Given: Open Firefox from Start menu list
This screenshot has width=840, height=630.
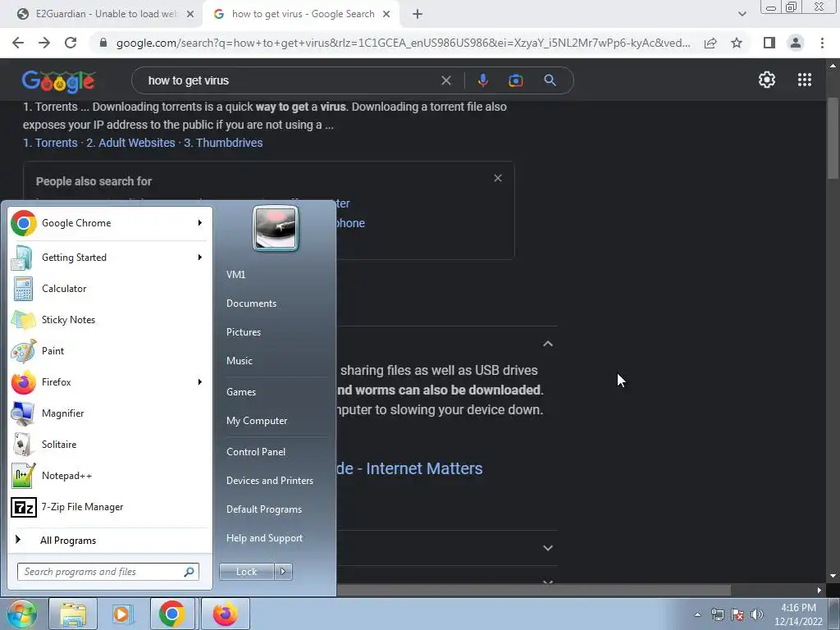Looking at the screenshot, I should (110, 382).
